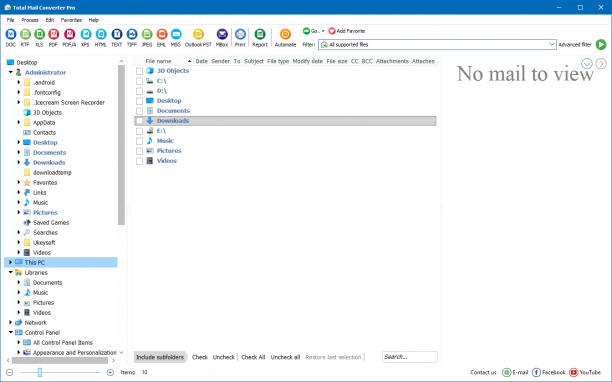Click preview pane down-chevron circle
The width and height of the screenshot is (612, 382).
587,64
